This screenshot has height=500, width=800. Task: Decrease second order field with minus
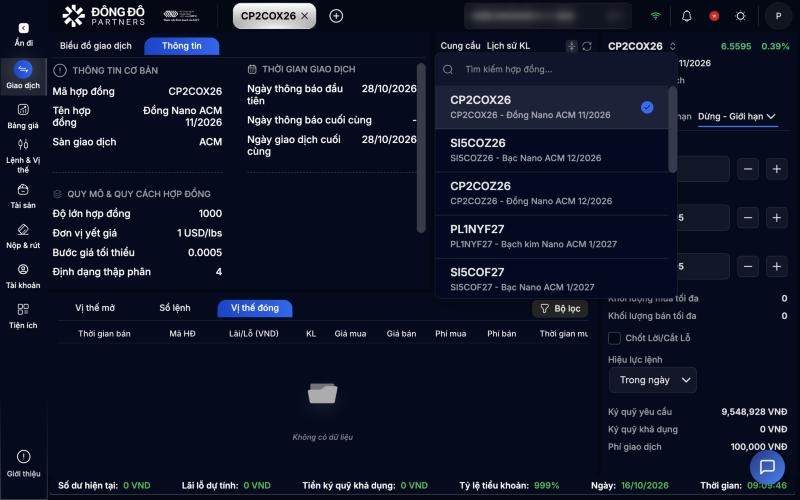pyautogui.click(x=747, y=218)
